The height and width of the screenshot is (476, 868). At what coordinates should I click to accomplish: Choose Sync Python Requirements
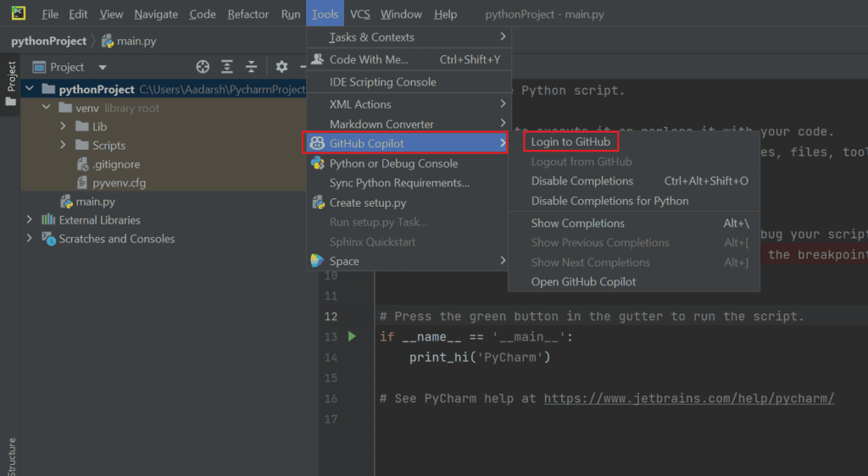(x=409, y=182)
